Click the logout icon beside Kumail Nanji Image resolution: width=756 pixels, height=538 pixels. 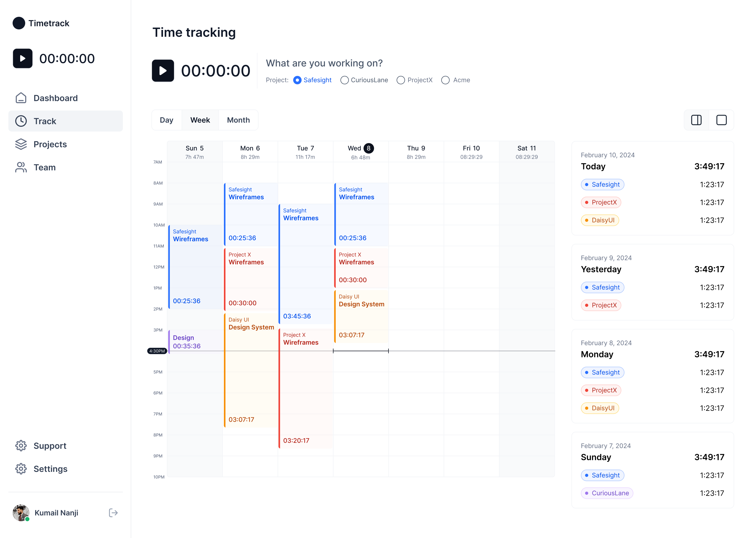click(113, 513)
